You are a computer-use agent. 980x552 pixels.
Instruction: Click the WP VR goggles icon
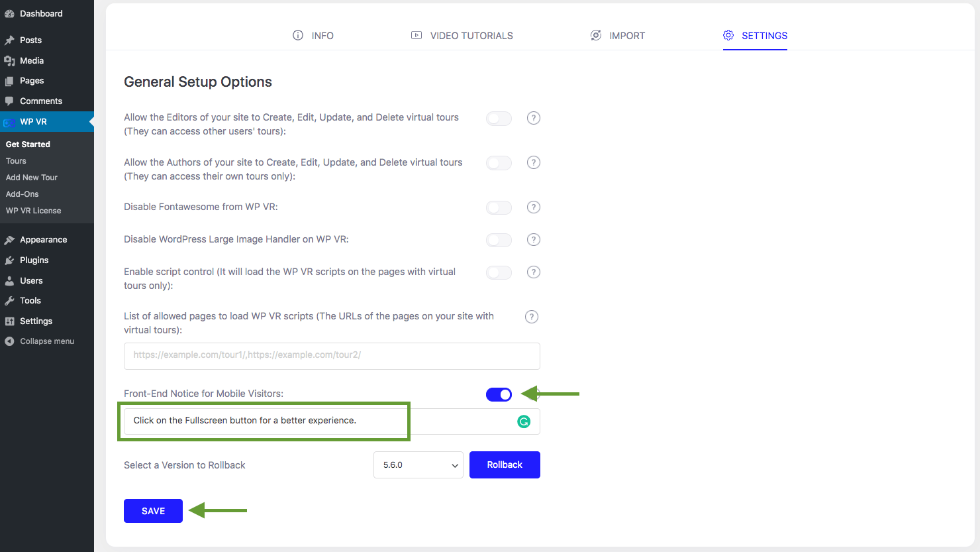click(9, 122)
